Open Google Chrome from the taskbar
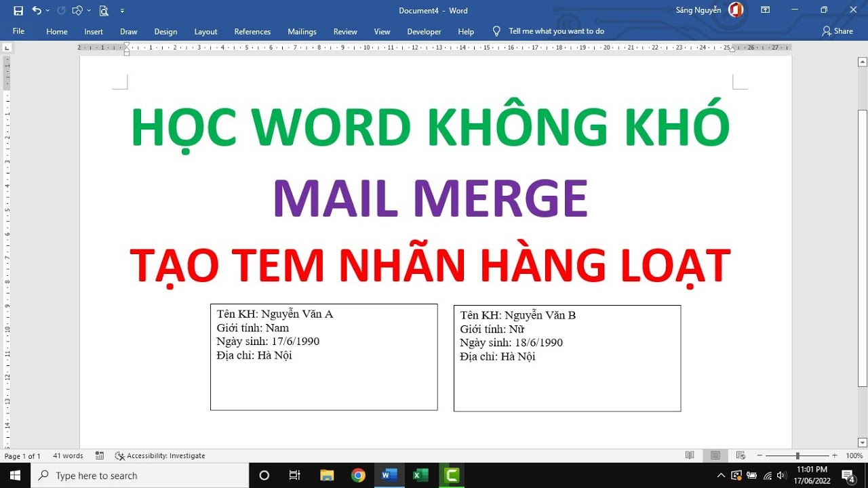This screenshot has height=488, width=868. click(358, 475)
